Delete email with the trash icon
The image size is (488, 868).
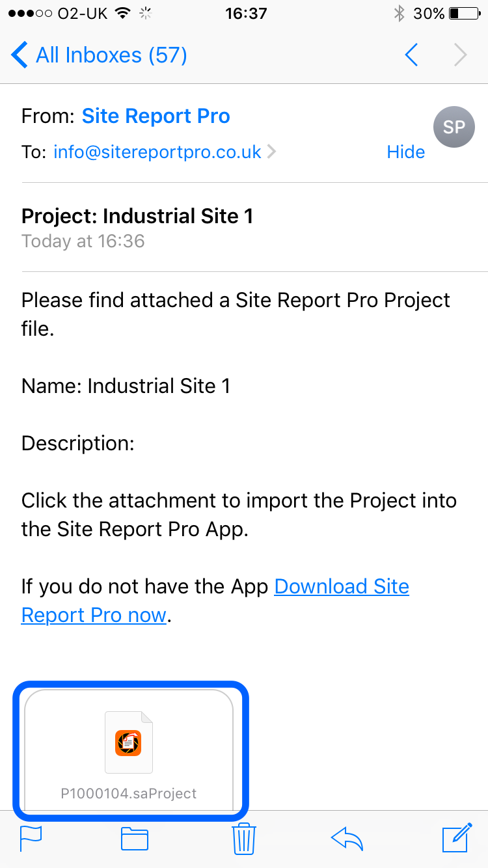click(244, 838)
